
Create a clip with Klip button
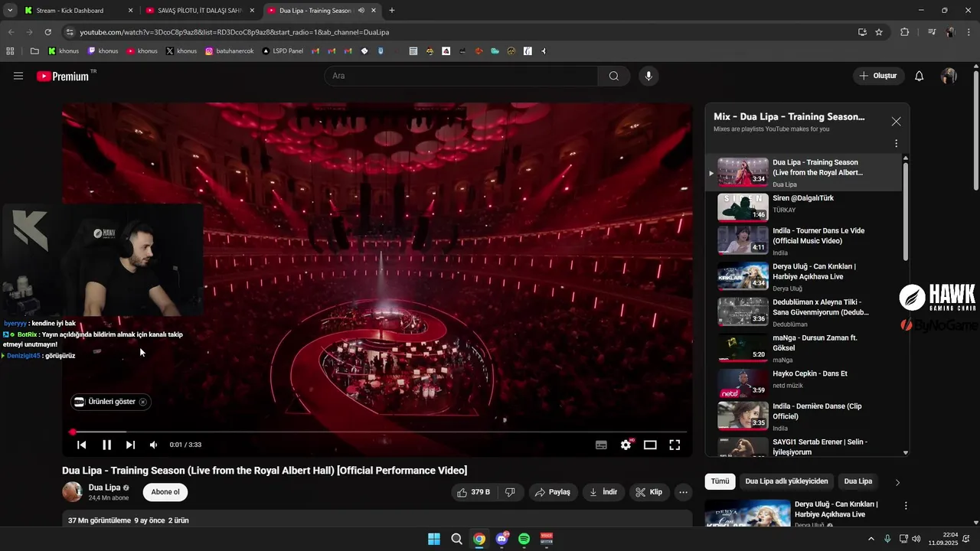click(x=649, y=492)
